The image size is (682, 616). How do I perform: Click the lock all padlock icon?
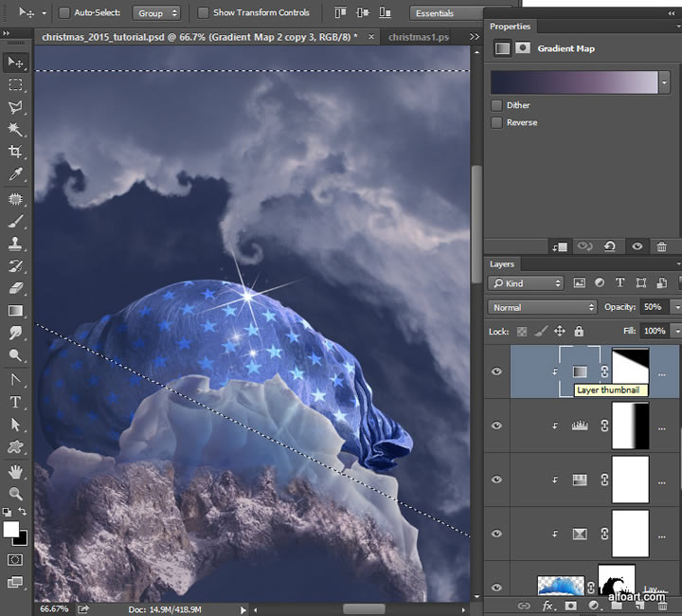pos(579,331)
